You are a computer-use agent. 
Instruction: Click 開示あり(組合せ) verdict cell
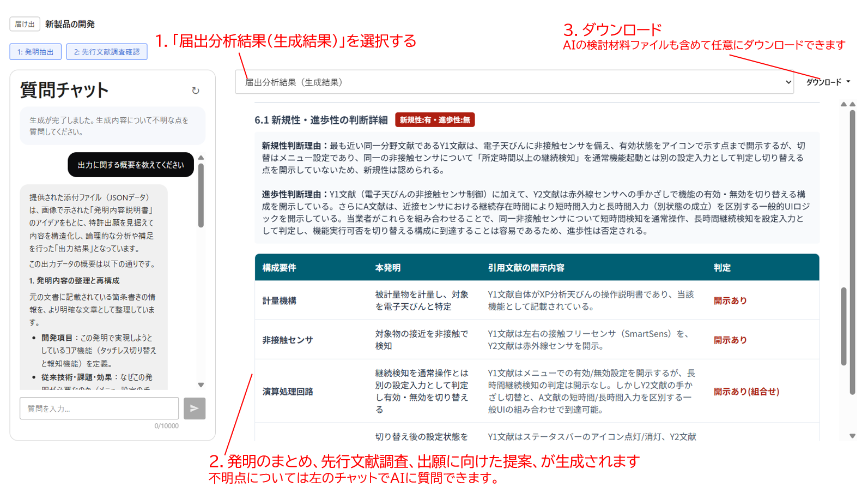point(746,392)
